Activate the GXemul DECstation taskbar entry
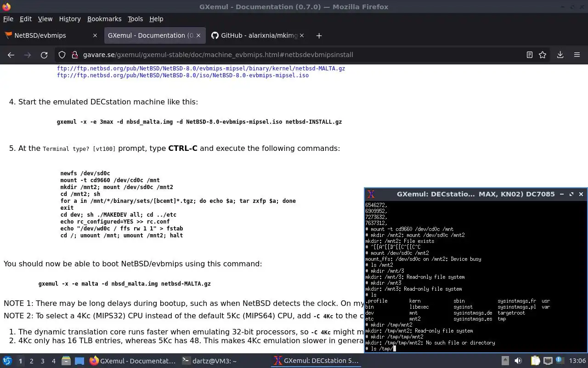The image size is (588, 368). click(316, 361)
